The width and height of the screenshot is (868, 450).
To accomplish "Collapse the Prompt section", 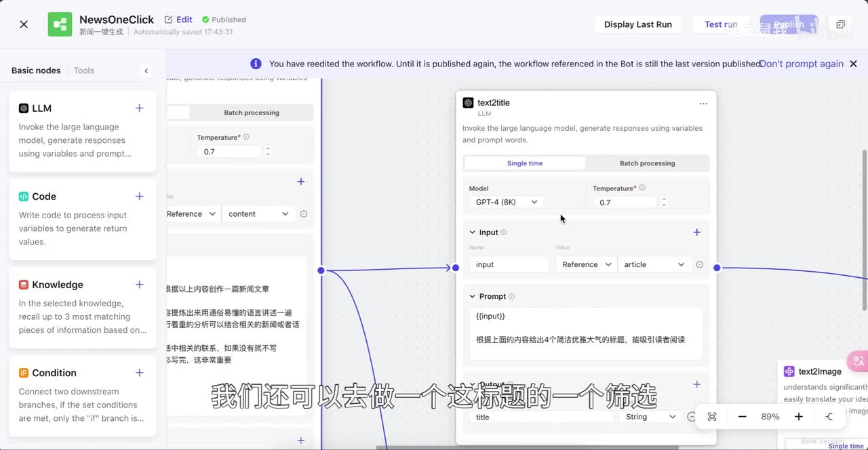I will (473, 296).
